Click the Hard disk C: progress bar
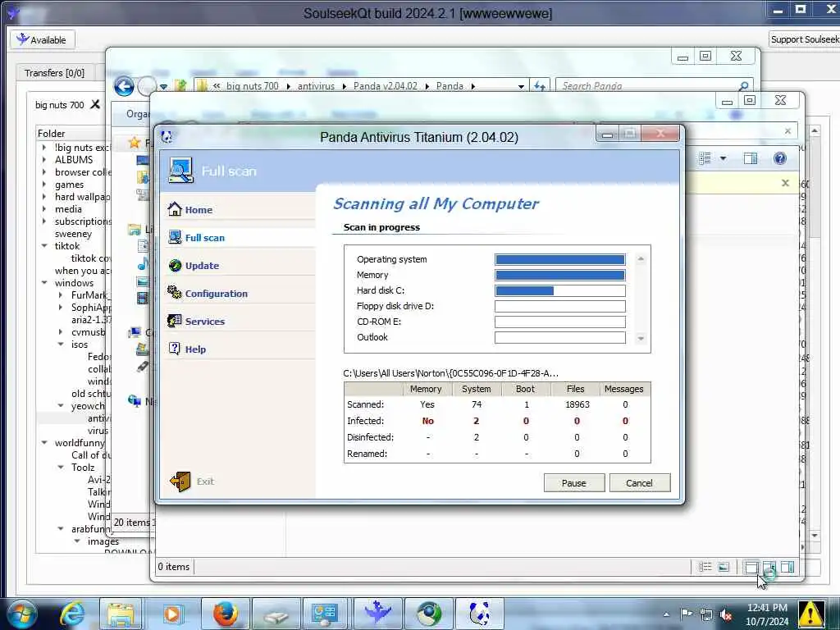Image resolution: width=840 pixels, height=630 pixels. [x=559, y=290]
